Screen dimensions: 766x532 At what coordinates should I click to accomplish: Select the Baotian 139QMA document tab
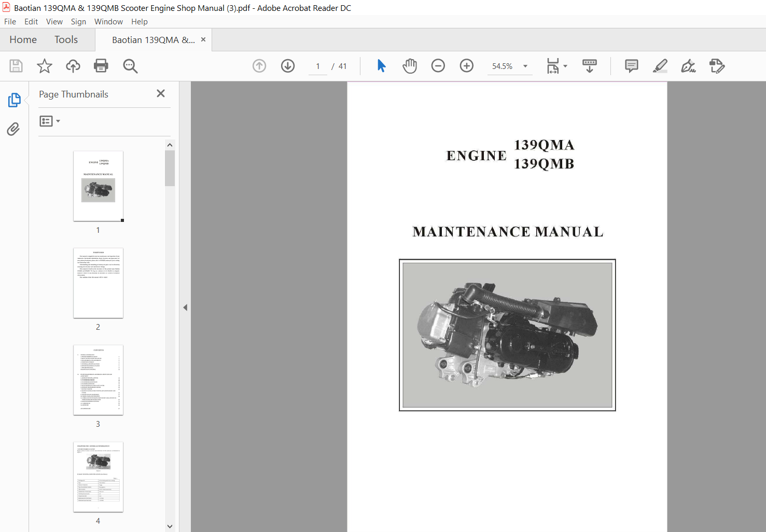tap(154, 40)
